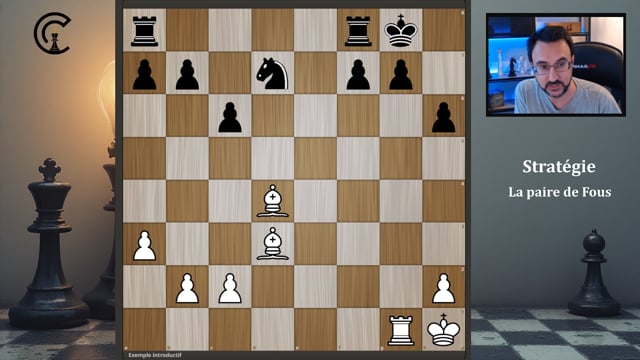Pick the black king on g8

401,31
